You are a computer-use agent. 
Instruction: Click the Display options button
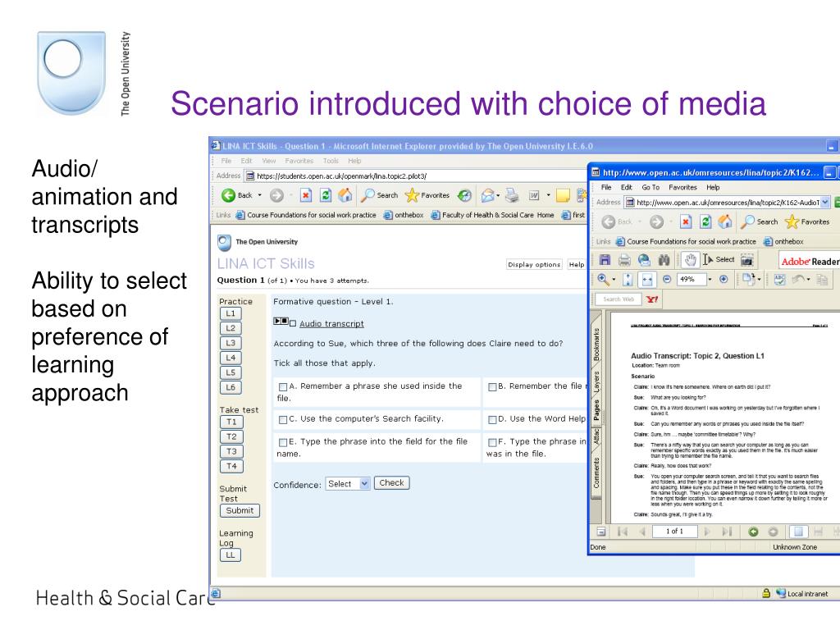point(534,265)
